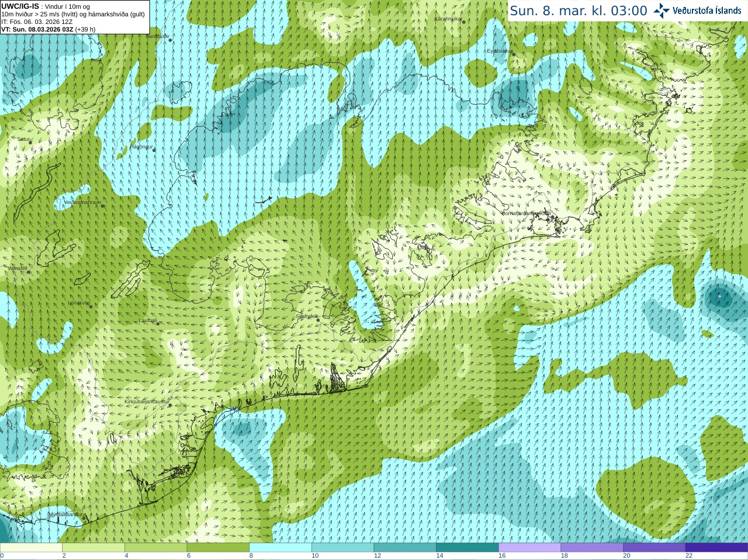Click the 18–20 m/s purple legend swatch
748x560 pixels.
(592, 547)
